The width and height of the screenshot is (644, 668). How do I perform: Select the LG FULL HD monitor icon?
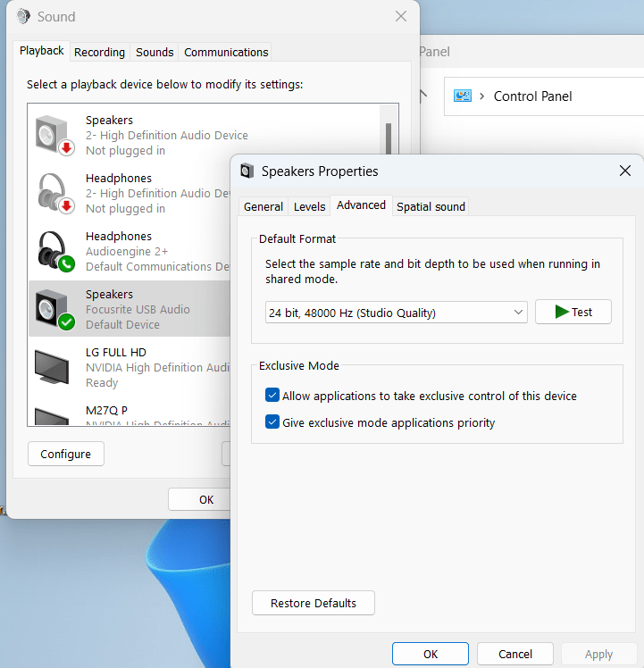pyautogui.click(x=52, y=366)
